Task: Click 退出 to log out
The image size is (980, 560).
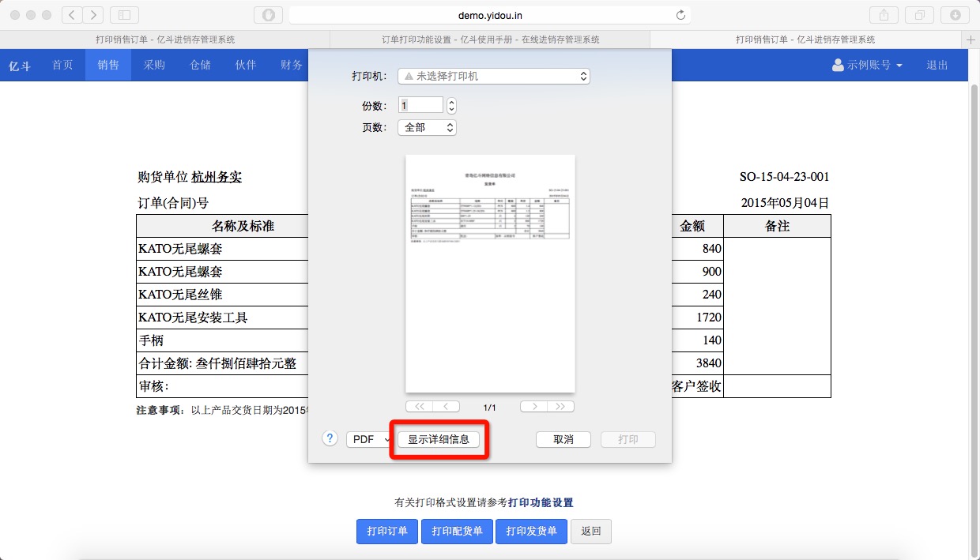Action: (x=937, y=65)
